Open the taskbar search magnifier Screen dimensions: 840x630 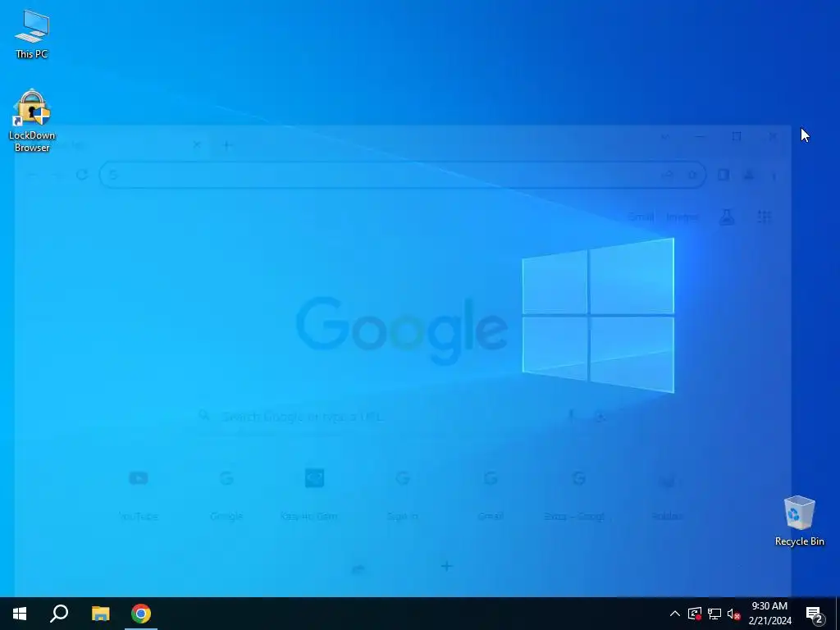pyautogui.click(x=59, y=614)
